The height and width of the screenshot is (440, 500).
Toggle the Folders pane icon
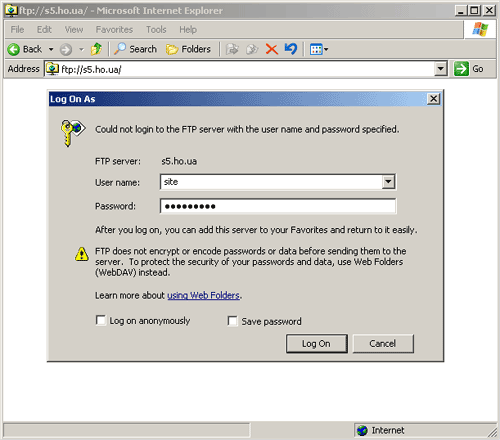tap(172, 49)
